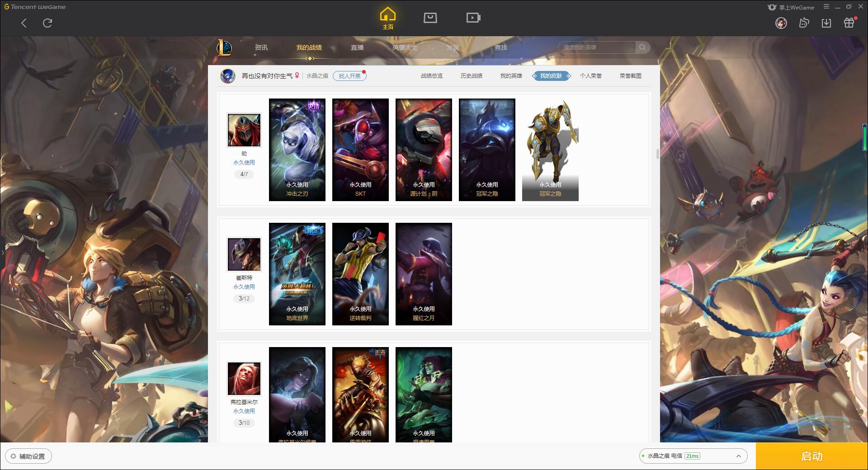This screenshot has height=470, width=868.
Task: Open the 我的战绩 tab
Action: pos(309,47)
